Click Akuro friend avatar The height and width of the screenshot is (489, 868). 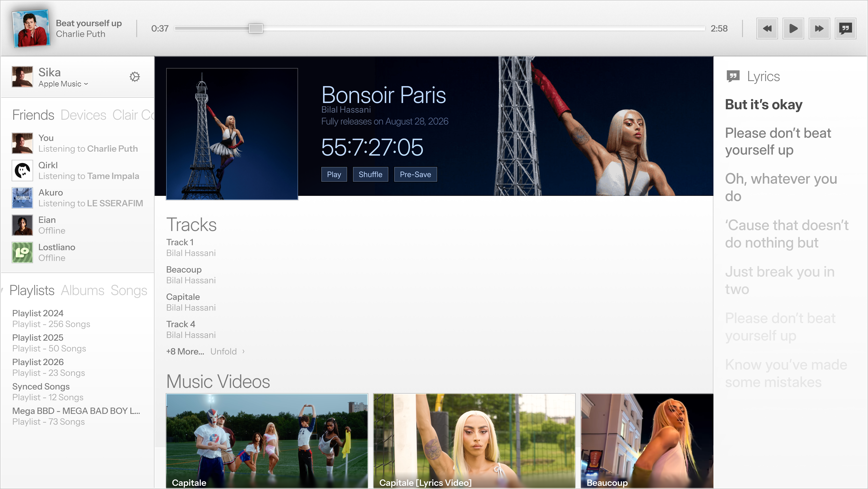(22, 198)
